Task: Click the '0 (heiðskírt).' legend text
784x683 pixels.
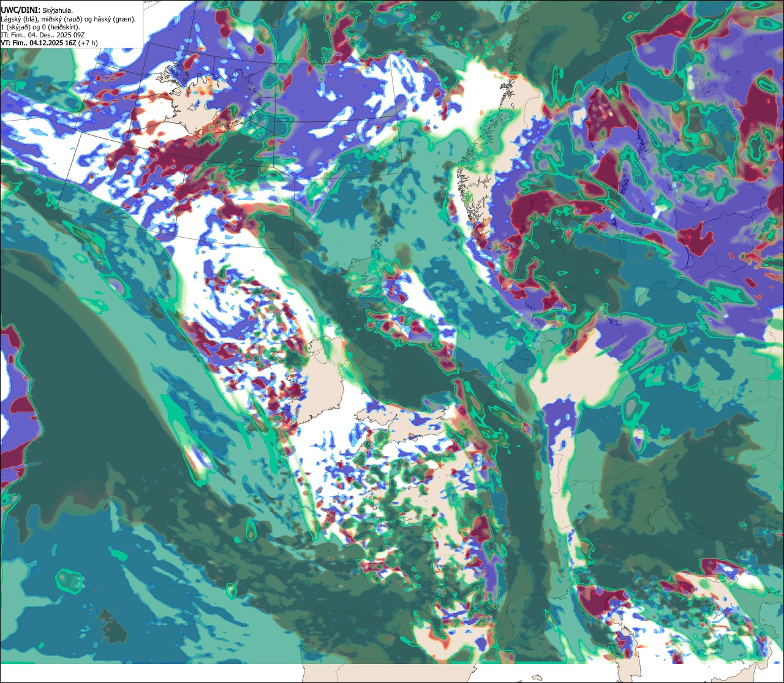Action: pos(61,28)
